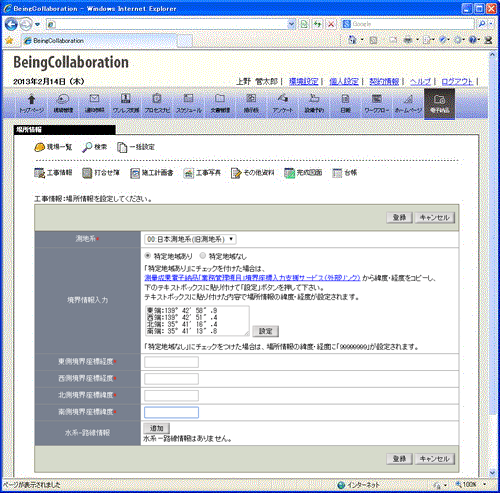Image resolution: width=500 pixels, height=493 pixels.
Task: Focus the 南側境界座標緯度 input field
Action: click(x=171, y=413)
